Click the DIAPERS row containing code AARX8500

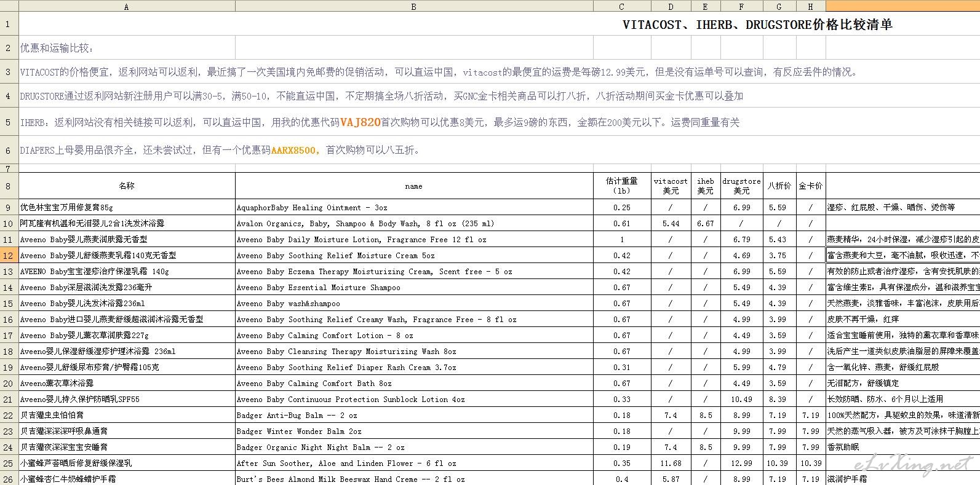pyautogui.click(x=220, y=150)
